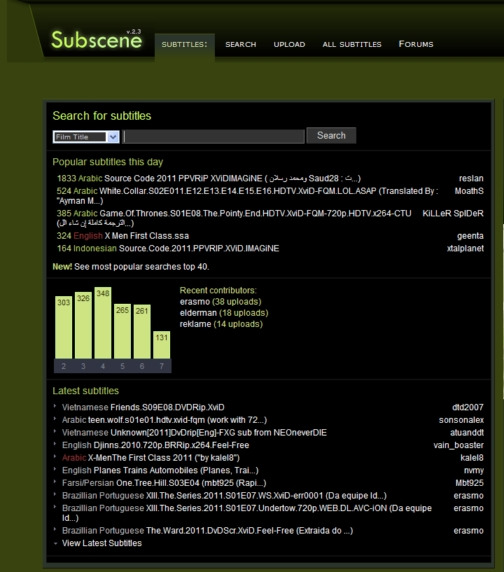Expand the Film Title dropdown
Viewport: 504px width, 572px height.
tap(86, 137)
